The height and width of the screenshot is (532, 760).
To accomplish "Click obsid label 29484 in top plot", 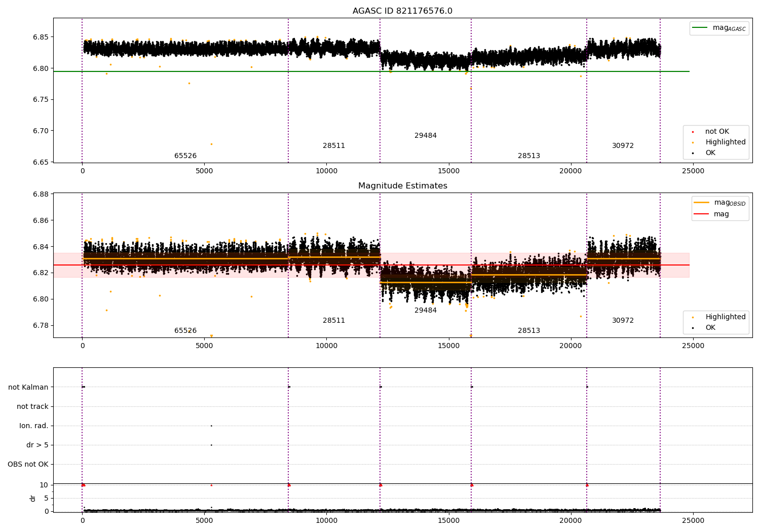I will [x=426, y=136].
